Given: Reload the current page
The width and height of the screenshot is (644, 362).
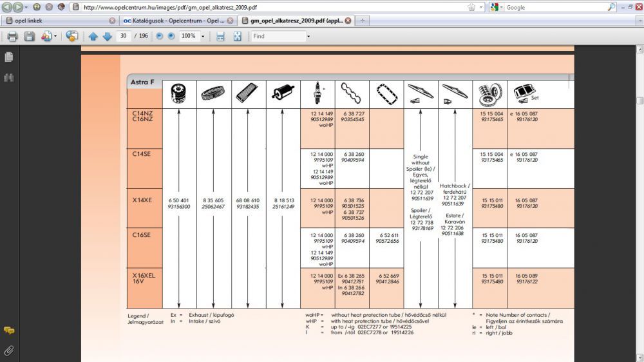Looking at the screenshot, I should [37, 7].
